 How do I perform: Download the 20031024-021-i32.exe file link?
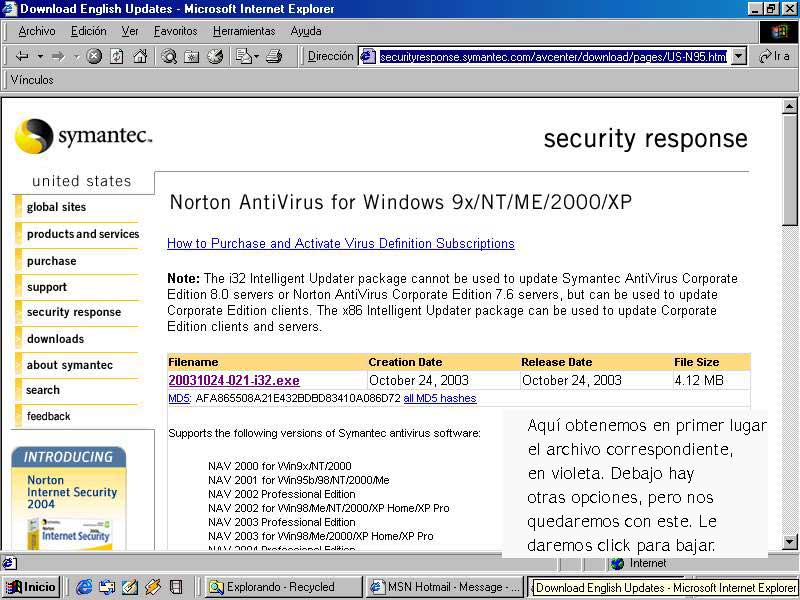point(234,381)
